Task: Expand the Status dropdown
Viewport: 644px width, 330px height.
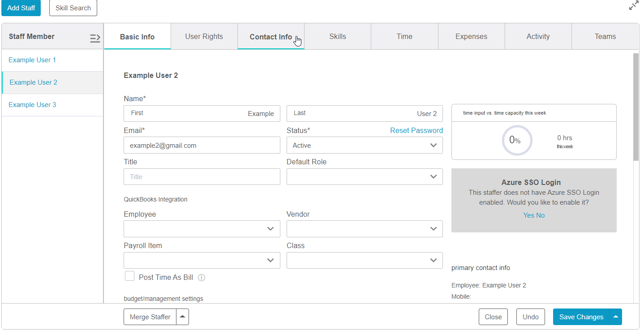Action: pyautogui.click(x=365, y=146)
